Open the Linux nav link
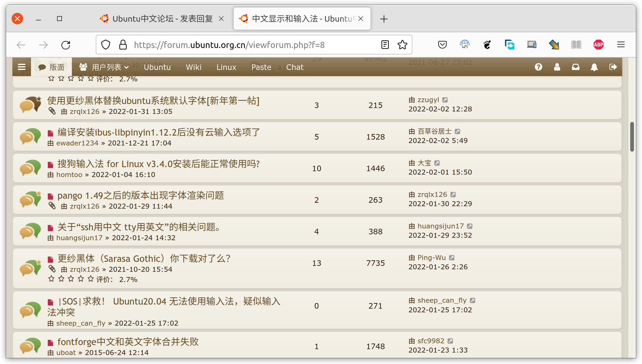Image resolution: width=642 pixels, height=364 pixels. click(226, 67)
